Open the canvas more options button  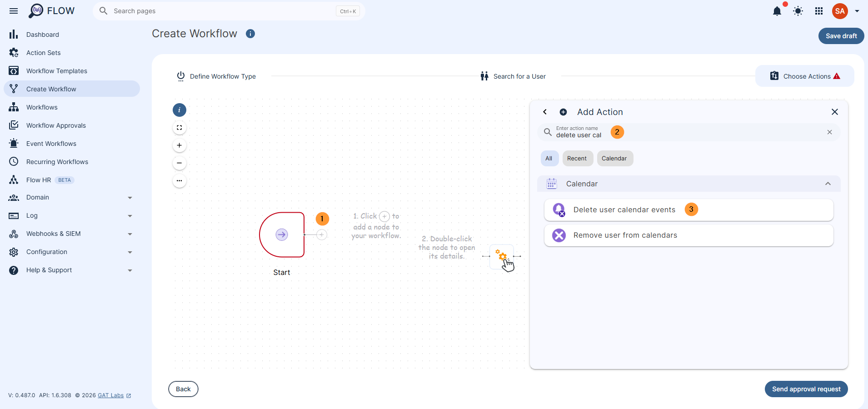coord(180,181)
